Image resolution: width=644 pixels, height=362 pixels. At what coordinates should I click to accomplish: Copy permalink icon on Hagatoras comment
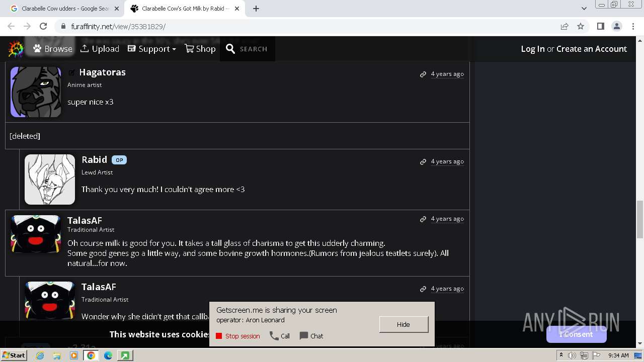point(423,74)
